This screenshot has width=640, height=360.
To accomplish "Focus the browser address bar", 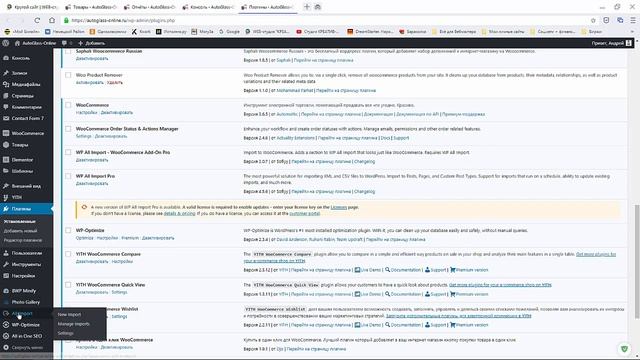I will tap(327, 20).
